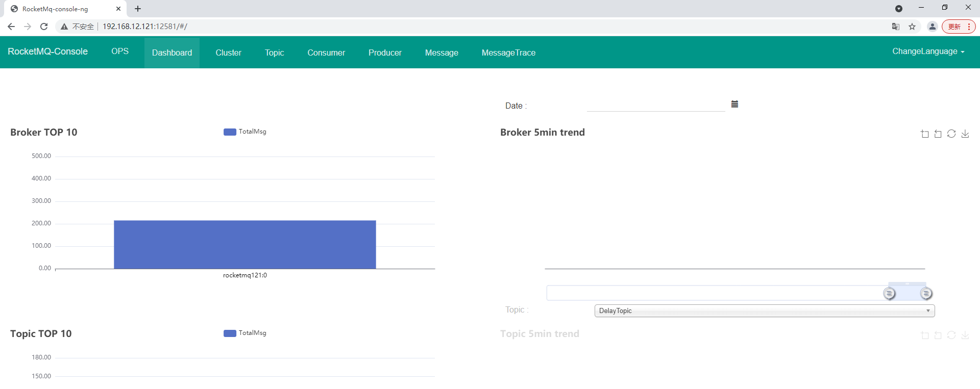This screenshot has width=980, height=389.
Task: Click the area zoom icon on Broker 5min trend
Action: [x=925, y=134]
